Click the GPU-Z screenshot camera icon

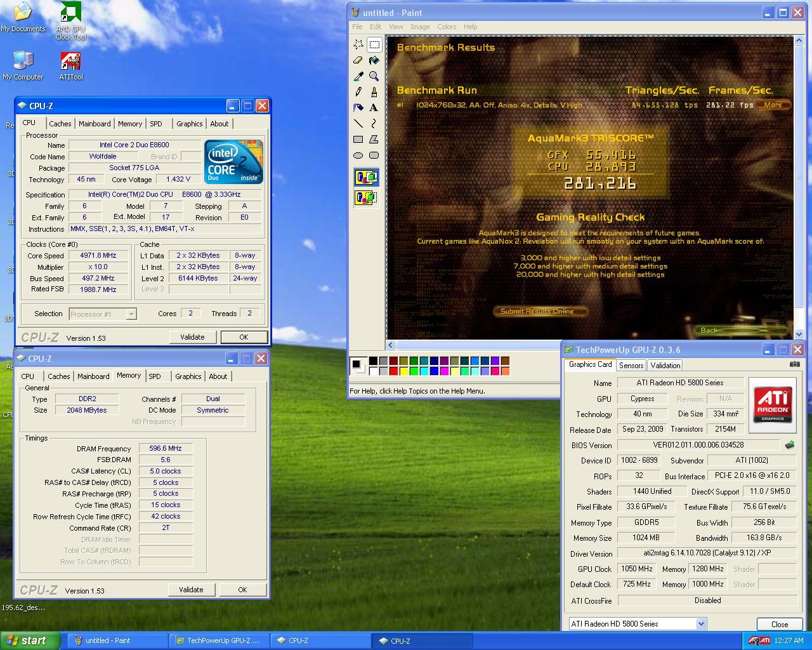click(794, 364)
